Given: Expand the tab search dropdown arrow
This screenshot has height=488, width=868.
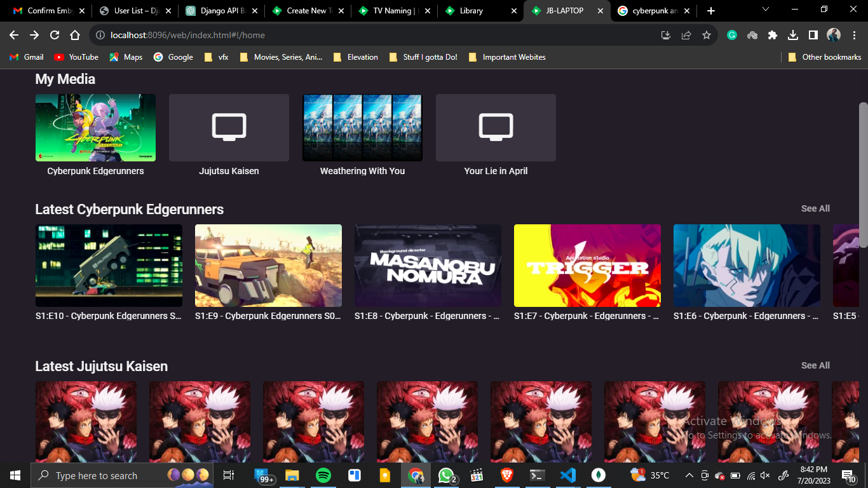Looking at the screenshot, I should 765,10.
